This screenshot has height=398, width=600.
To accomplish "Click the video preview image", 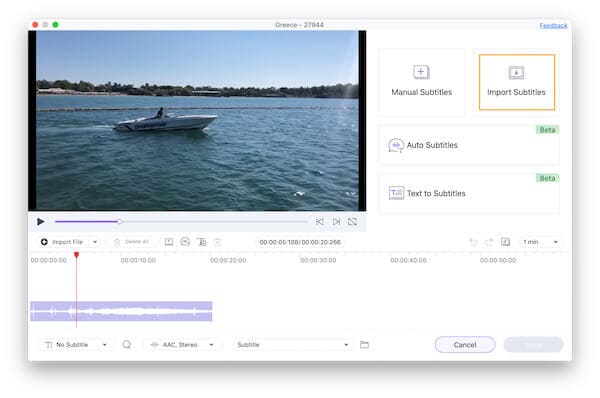I will click(197, 121).
